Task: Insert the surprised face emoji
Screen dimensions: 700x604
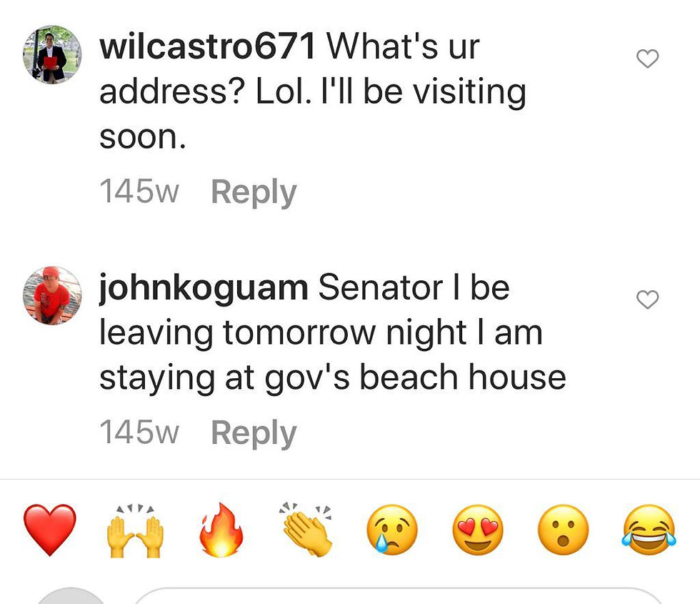Action: click(564, 530)
